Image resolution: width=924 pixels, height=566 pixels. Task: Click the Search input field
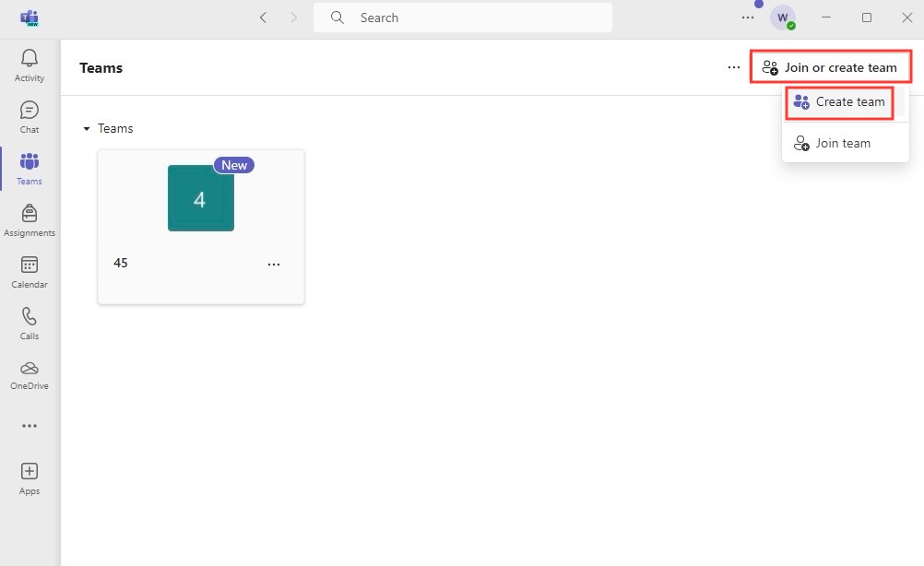[463, 18]
